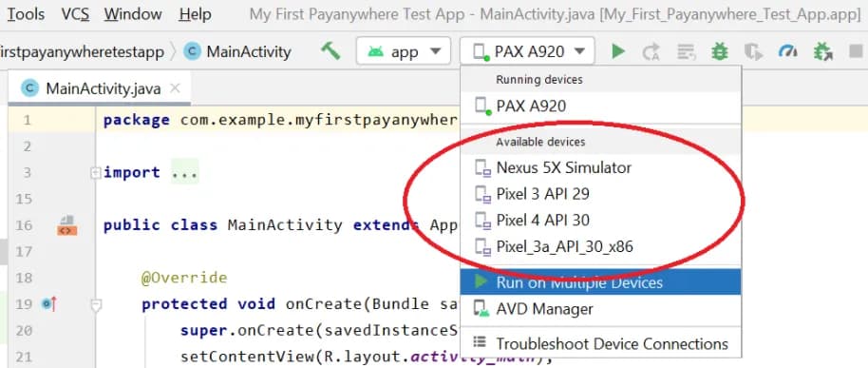This screenshot has height=368, width=868.
Task: Expand the collapsed import block
Action: (x=95, y=173)
